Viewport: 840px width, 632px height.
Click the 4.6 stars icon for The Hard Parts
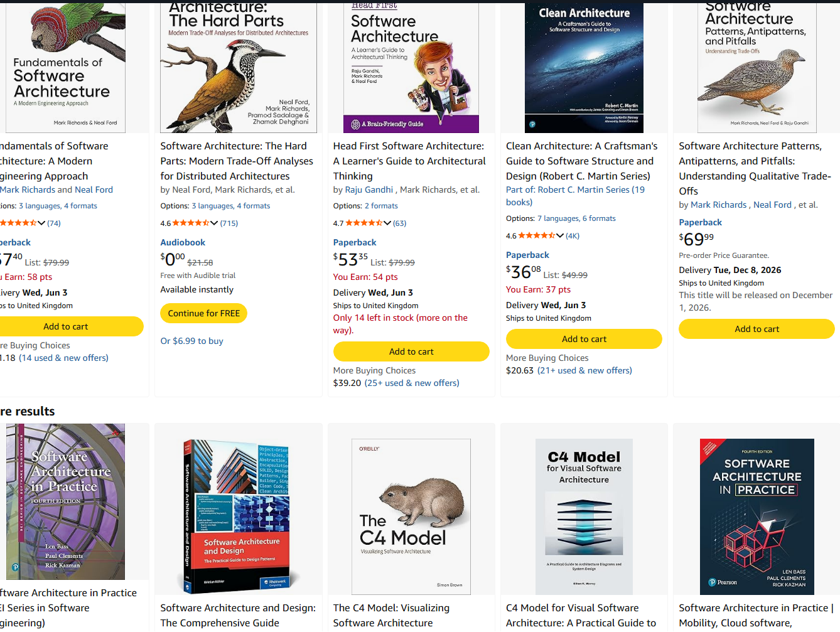pos(191,223)
